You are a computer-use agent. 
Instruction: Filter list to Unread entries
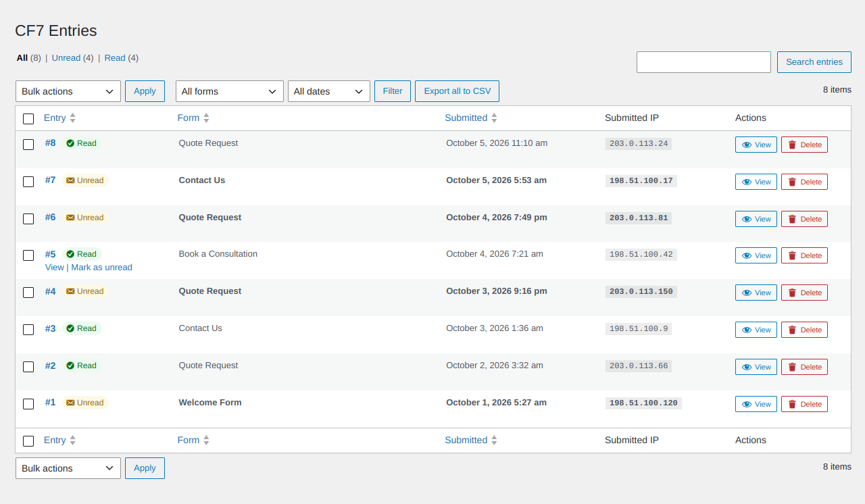[x=66, y=58]
